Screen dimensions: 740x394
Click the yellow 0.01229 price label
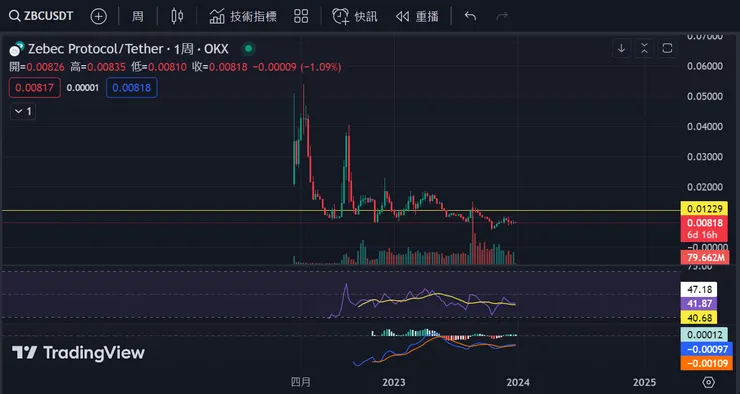point(704,209)
